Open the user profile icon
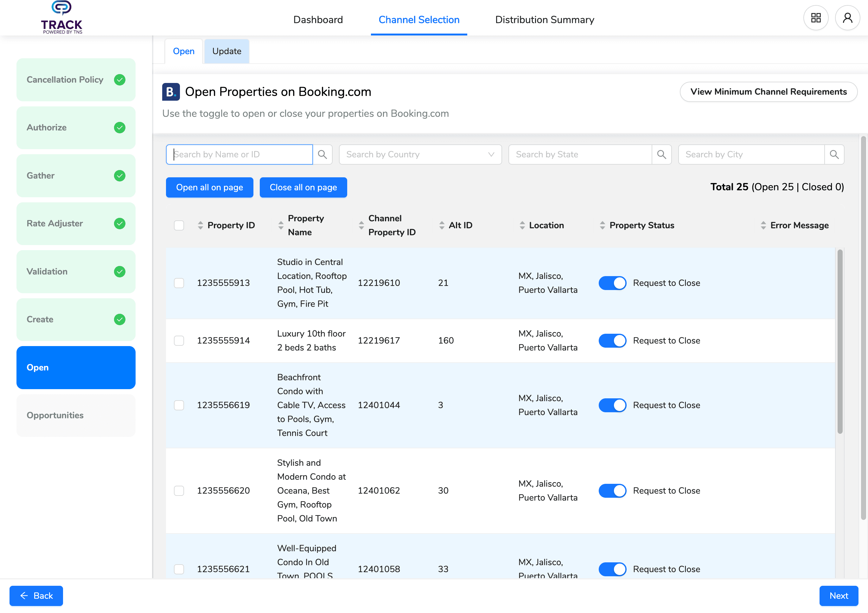The height and width of the screenshot is (613, 868). (x=848, y=18)
